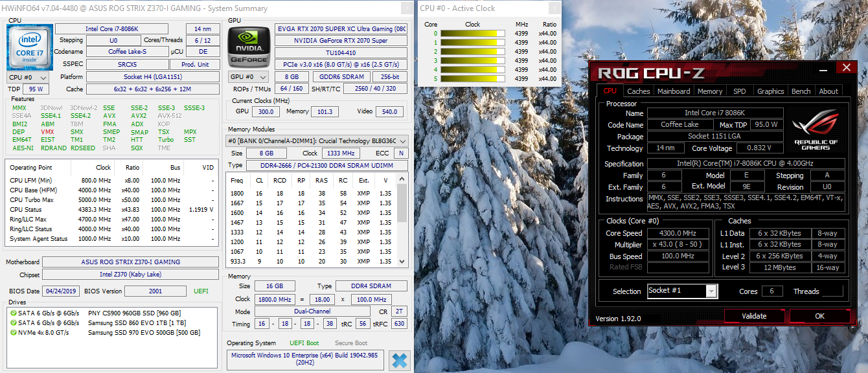This screenshot has width=868, height=373.
Task: Click the green check icon beside PNY CS900 drive
Action: (14, 313)
